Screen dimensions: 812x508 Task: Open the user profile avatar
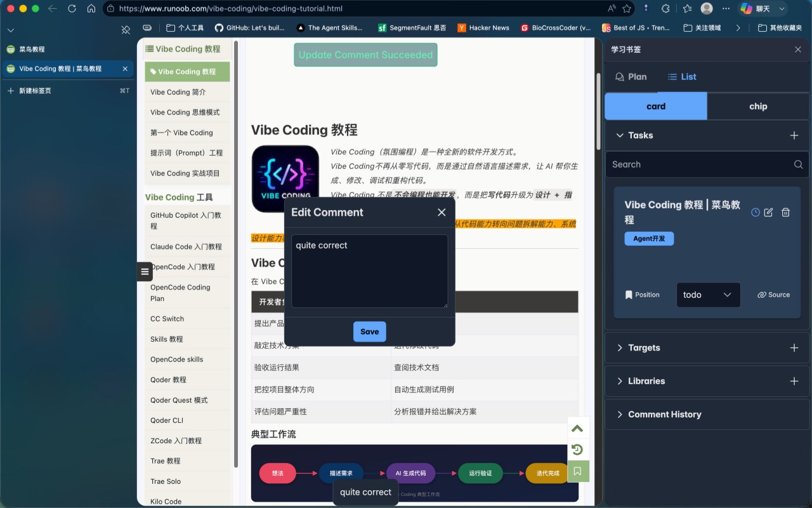pos(707,9)
